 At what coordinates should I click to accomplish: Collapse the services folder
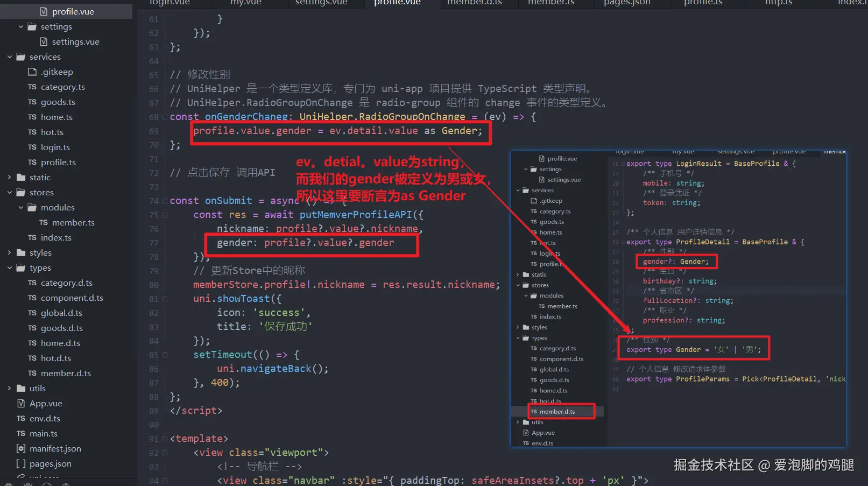10,57
